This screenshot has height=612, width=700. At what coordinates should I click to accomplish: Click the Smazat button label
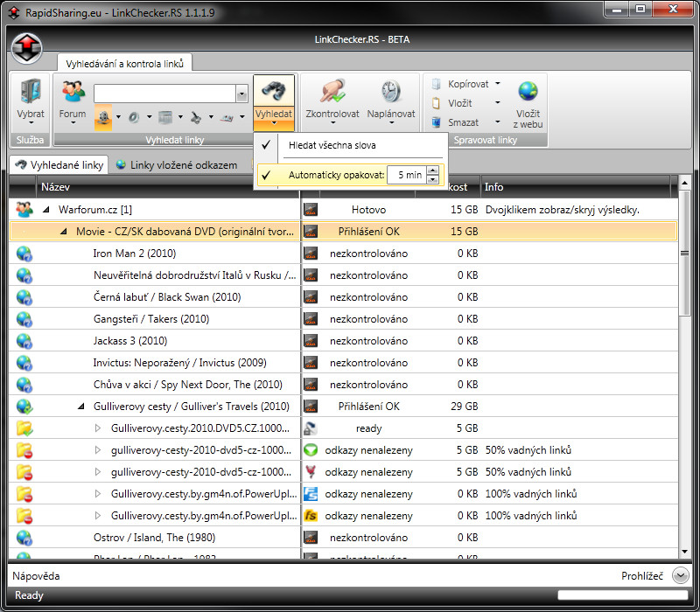click(464, 122)
